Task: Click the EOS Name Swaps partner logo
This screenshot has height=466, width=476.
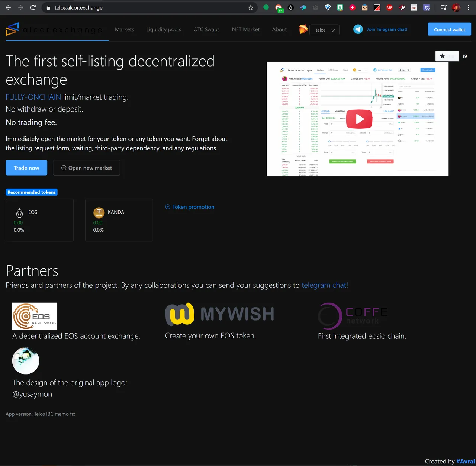Action: coord(35,316)
